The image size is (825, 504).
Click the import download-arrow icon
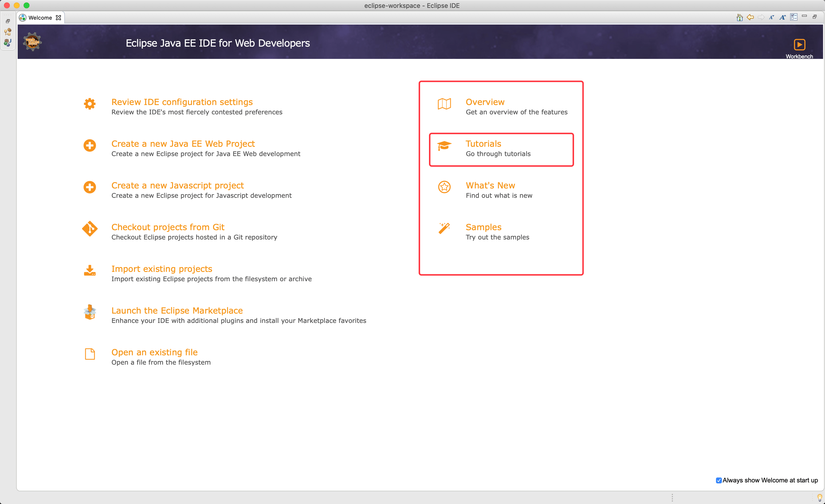[90, 270]
